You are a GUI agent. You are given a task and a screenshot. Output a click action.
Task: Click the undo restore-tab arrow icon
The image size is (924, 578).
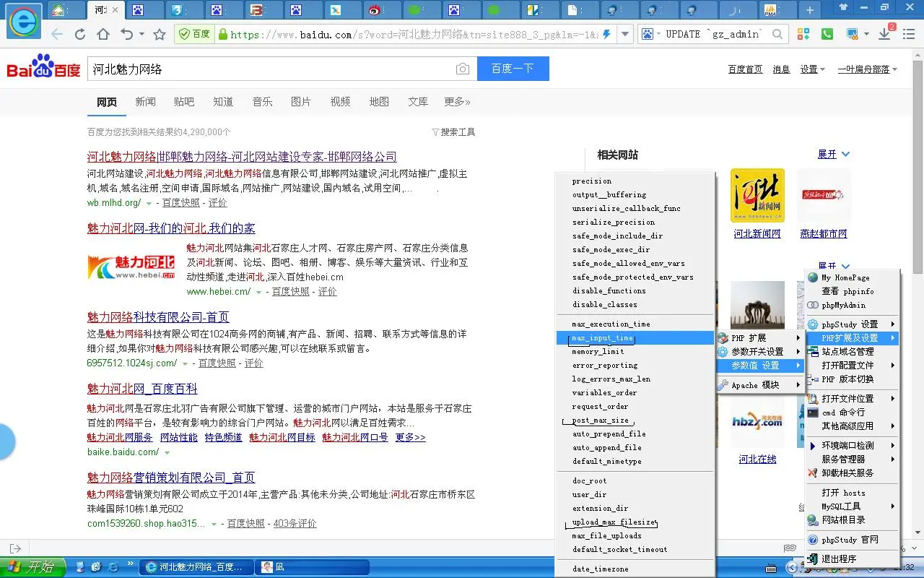point(127,35)
